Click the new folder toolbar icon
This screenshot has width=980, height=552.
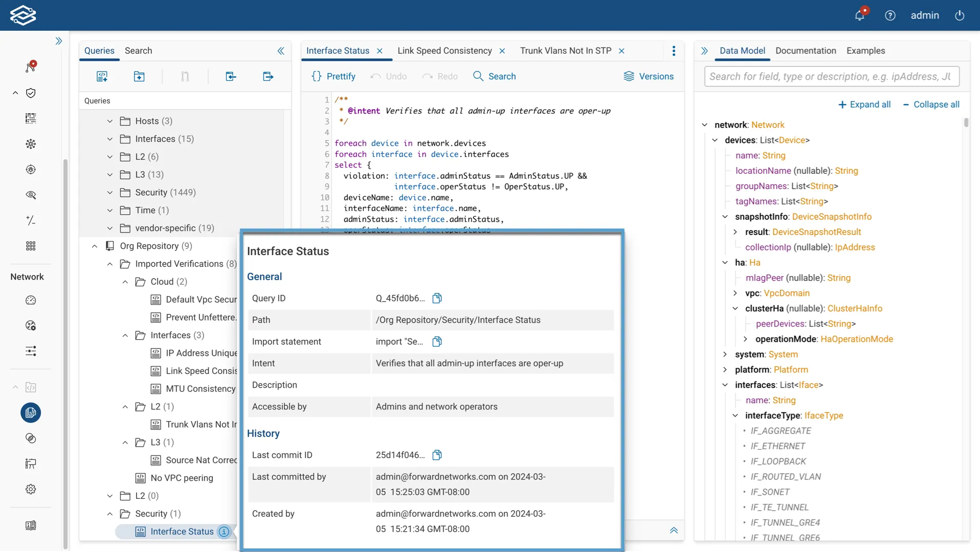pos(139,76)
